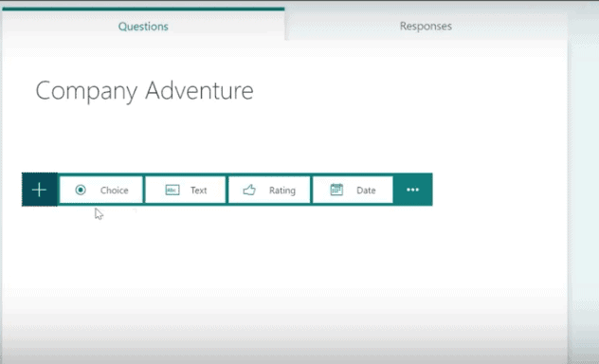Switch to the Responses tab
599x364 pixels.
pos(426,26)
